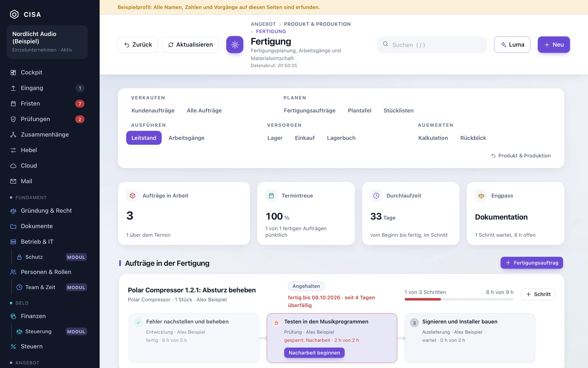Click the Steuern percent icon
588x368 pixels.
pyautogui.click(x=13, y=347)
